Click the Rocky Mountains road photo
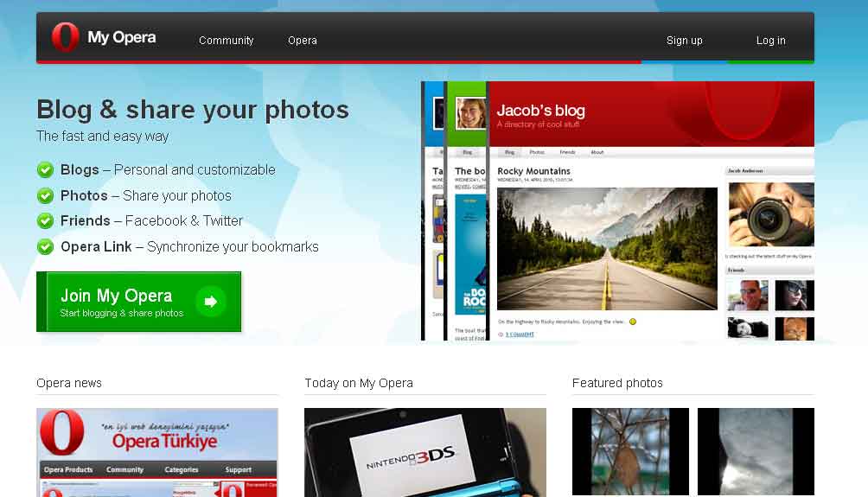This screenshot has height=497, width=868. coord(607,249)
